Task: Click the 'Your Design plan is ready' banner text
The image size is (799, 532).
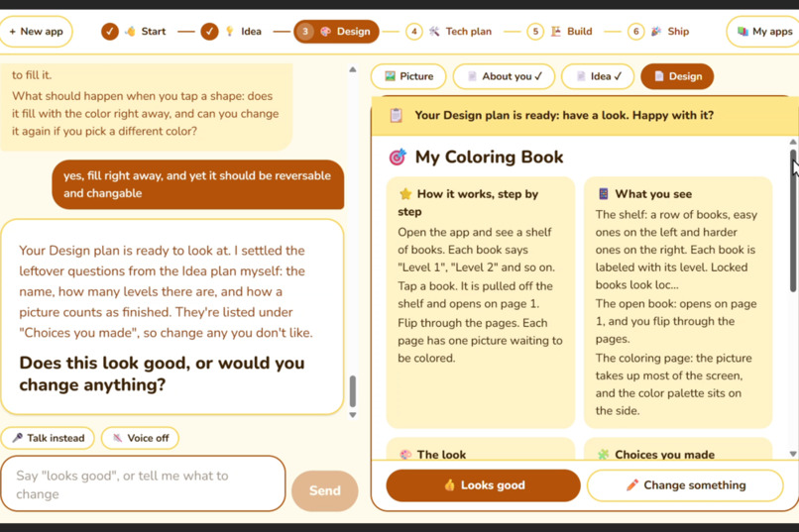Action: pyautogui.click(x=564, y=116)
